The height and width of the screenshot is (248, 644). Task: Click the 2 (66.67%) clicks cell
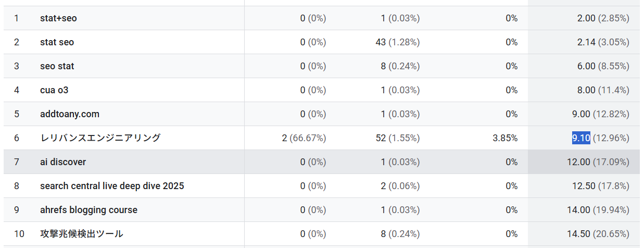point(304,138)
